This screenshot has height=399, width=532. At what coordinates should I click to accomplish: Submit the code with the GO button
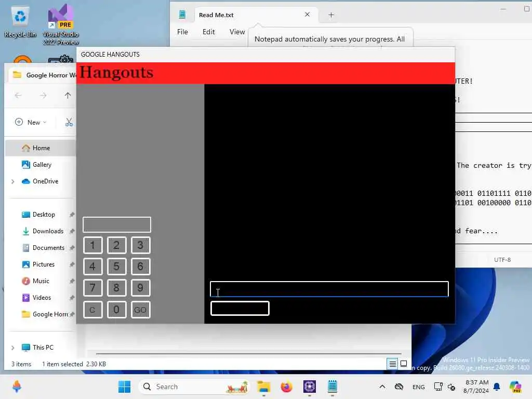pyautogui.click(x=140, y=310)
